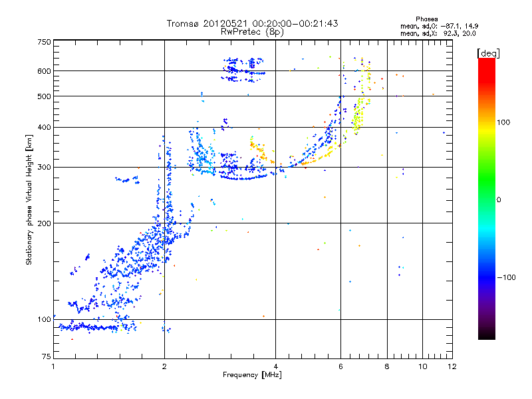Image resolution: width=532 pixels, height=399 pixels.
Task: Click the y-axis tick label '100'
Action: coord(44,319)
